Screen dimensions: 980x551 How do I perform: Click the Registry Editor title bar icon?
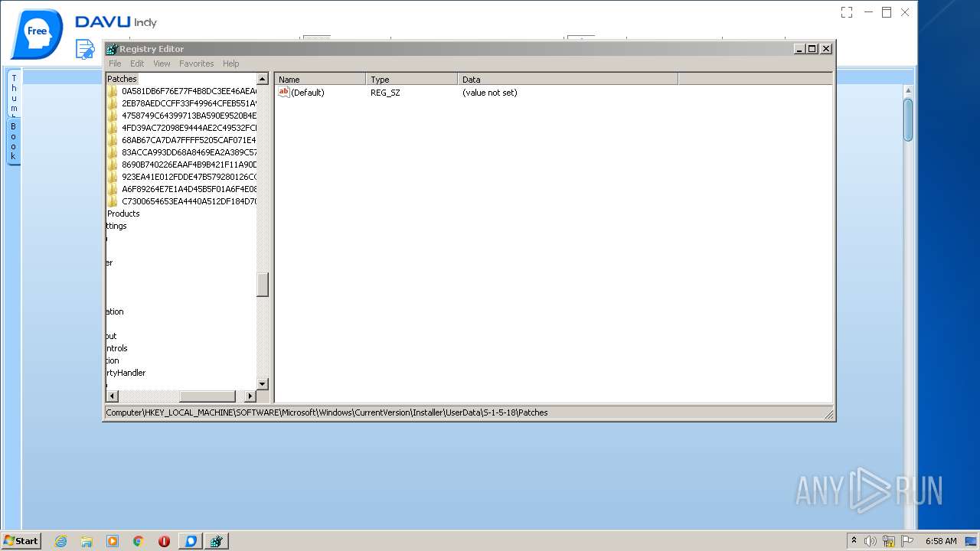pos(112,49)
